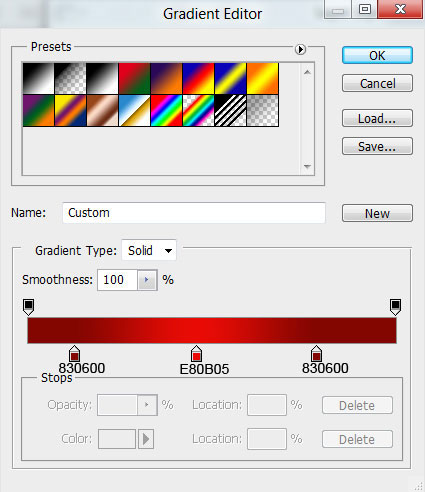Choose the Red, Green gradient preset

click(x=134, y=78)
